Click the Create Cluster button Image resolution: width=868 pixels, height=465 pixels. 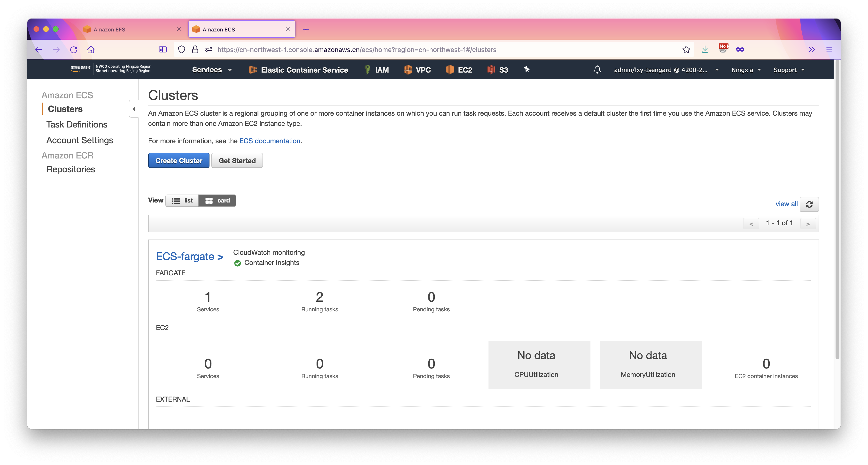pyautogui.click(x=178, y=161)
